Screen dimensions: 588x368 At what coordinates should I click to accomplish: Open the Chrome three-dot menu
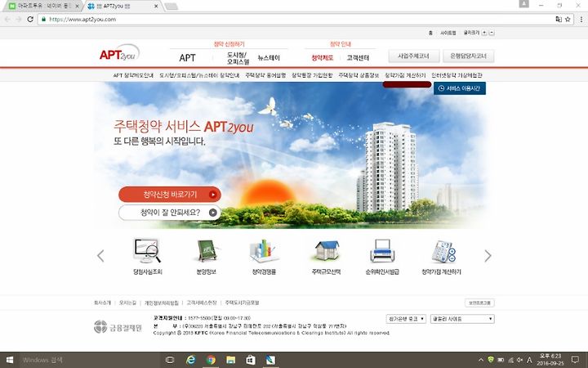581,19
